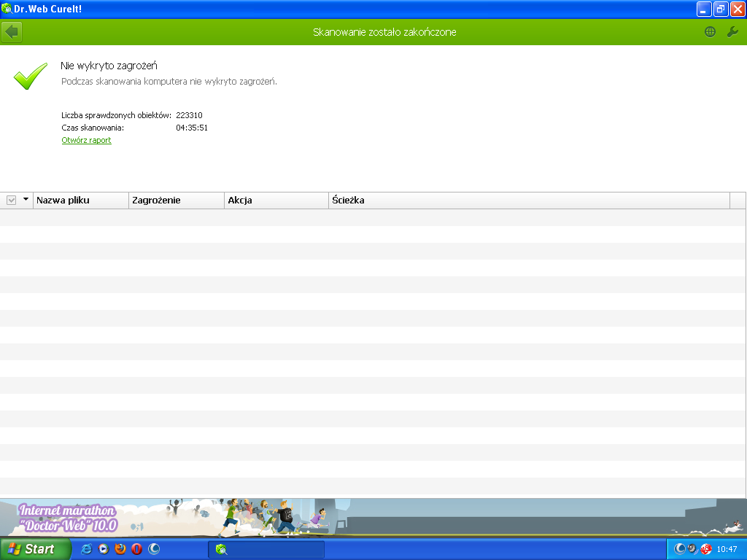Expand dropdown arrow next to select-all checkbox
This screenshot has width=747, height=560.
click(x=26, y=199)
